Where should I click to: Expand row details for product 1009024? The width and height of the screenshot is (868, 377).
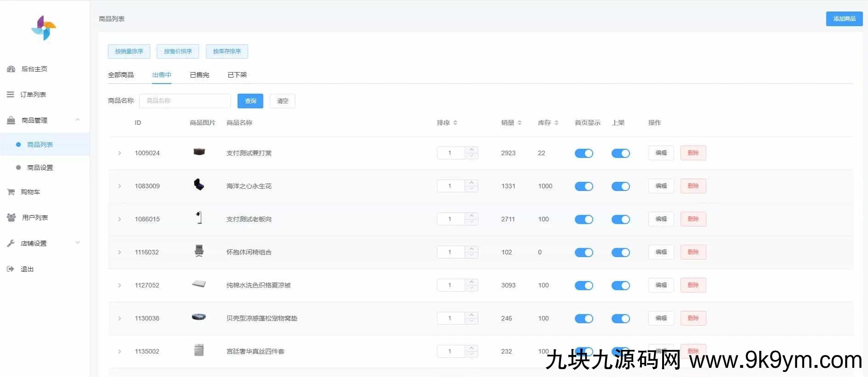point(119,153)
